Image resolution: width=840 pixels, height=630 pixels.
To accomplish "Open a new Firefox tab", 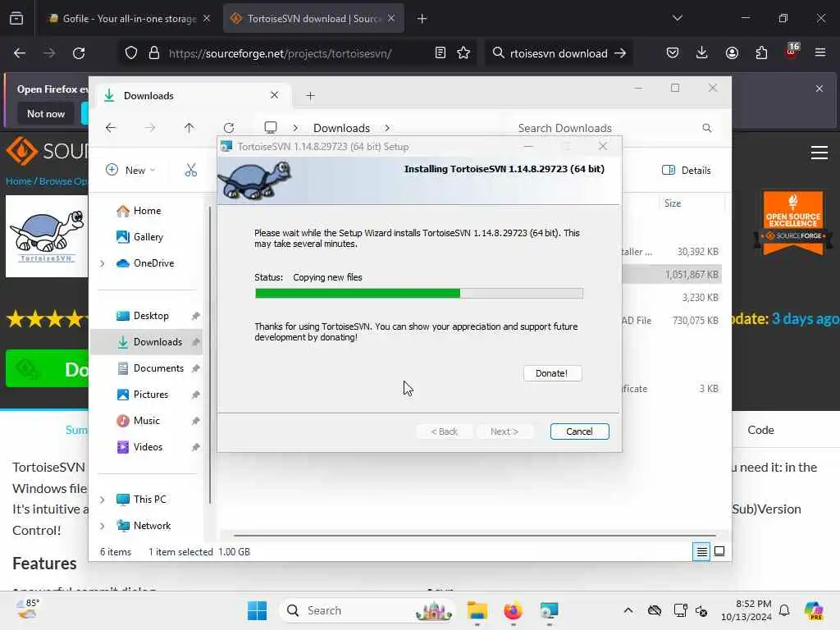I will tap(422, 19).
